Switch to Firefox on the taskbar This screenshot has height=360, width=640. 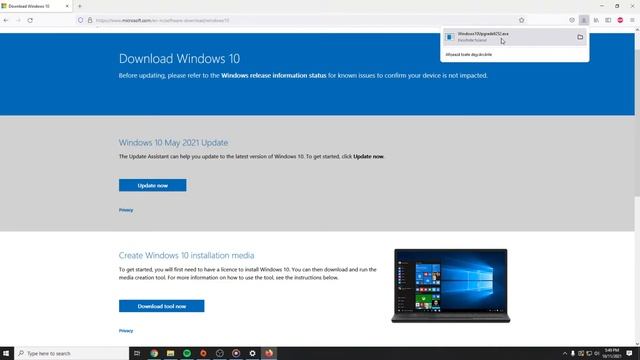pos(269,353)
